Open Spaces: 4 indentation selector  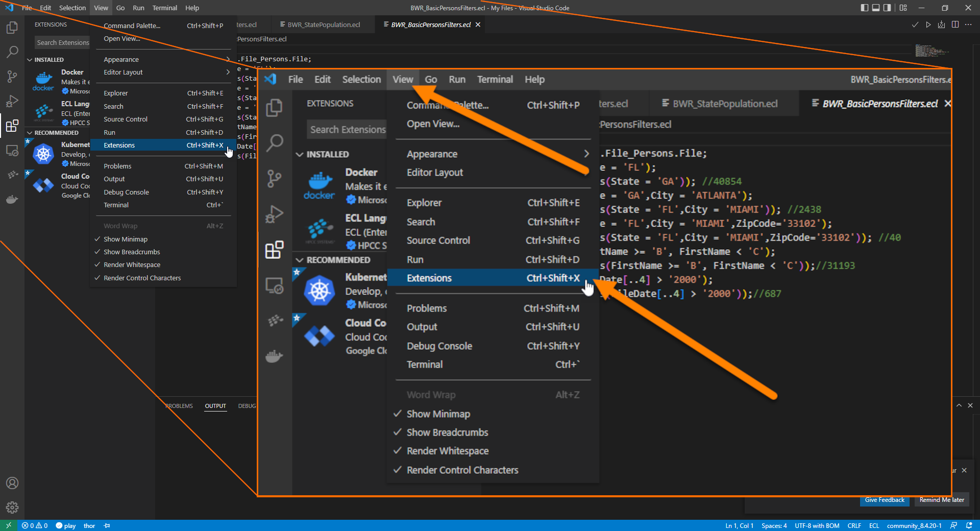tap(774, 525)
